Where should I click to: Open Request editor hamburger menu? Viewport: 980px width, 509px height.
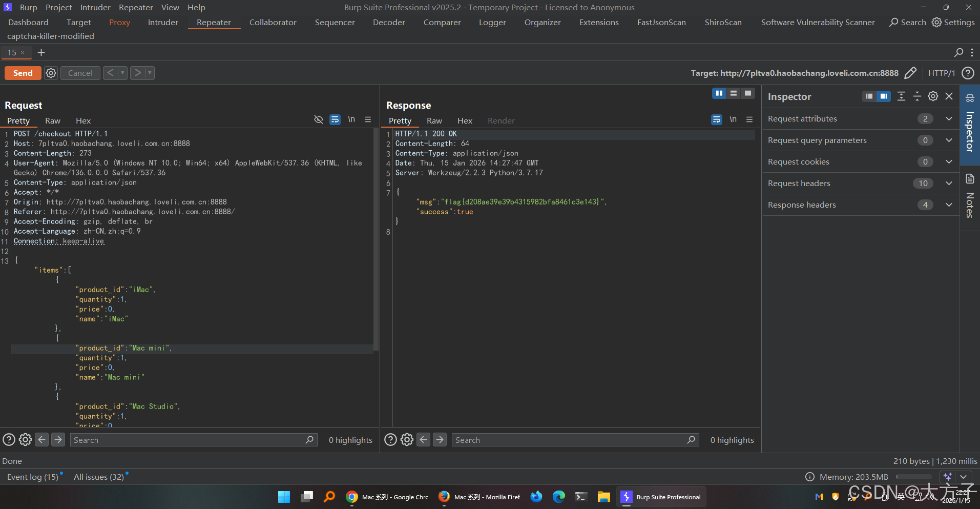368,119
